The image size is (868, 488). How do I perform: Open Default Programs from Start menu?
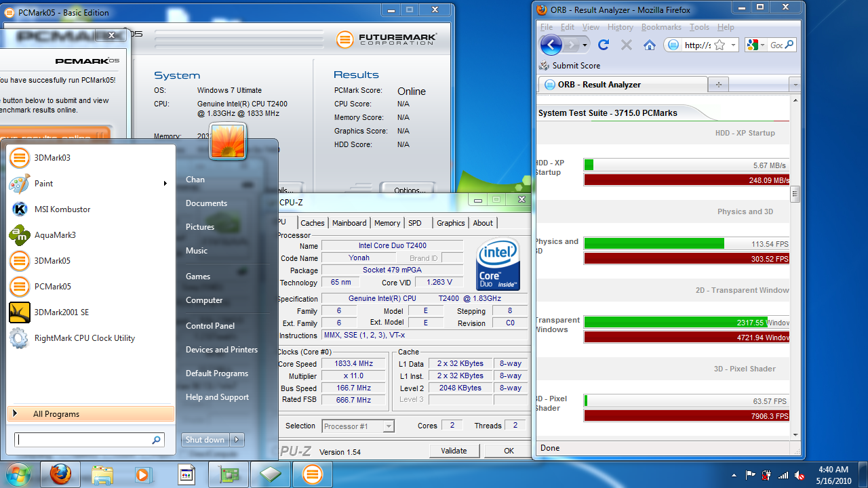pyautogui.click(x=217, y=373)
